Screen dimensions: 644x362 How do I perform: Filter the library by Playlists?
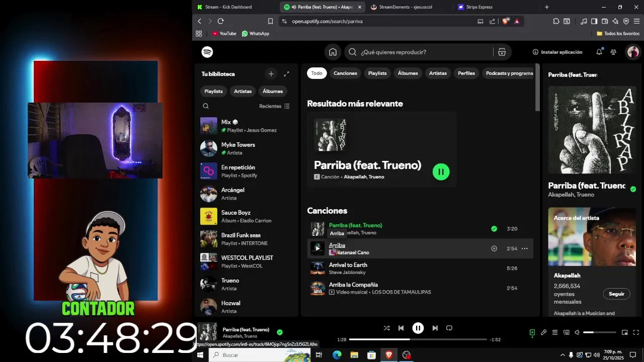tap(213, 92)
